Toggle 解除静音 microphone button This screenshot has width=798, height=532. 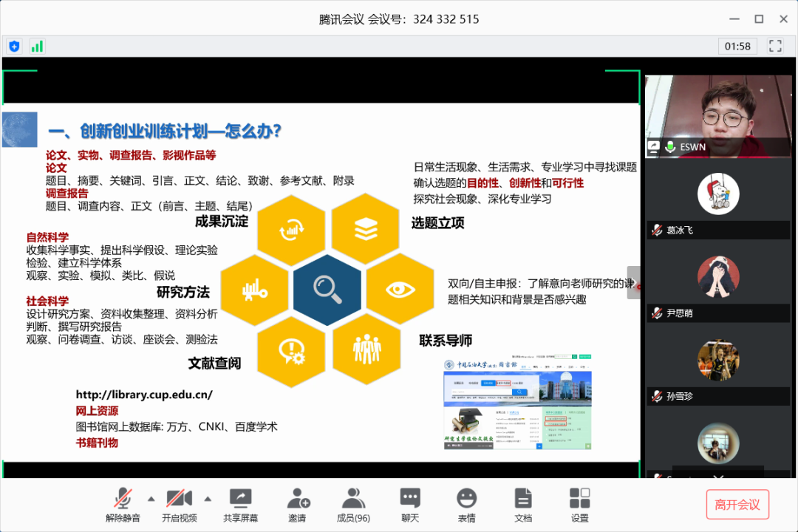tap(123, 505)
